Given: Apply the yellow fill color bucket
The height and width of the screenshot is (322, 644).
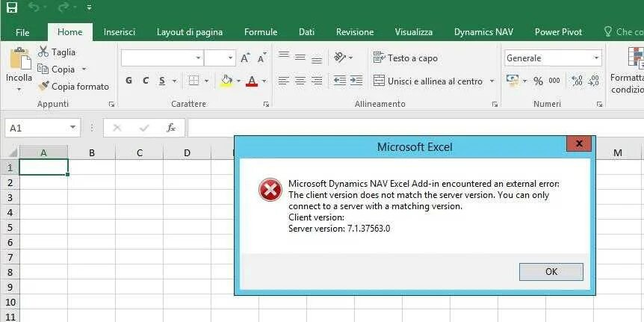Looking at the screenshot, I should pos(226,81).
